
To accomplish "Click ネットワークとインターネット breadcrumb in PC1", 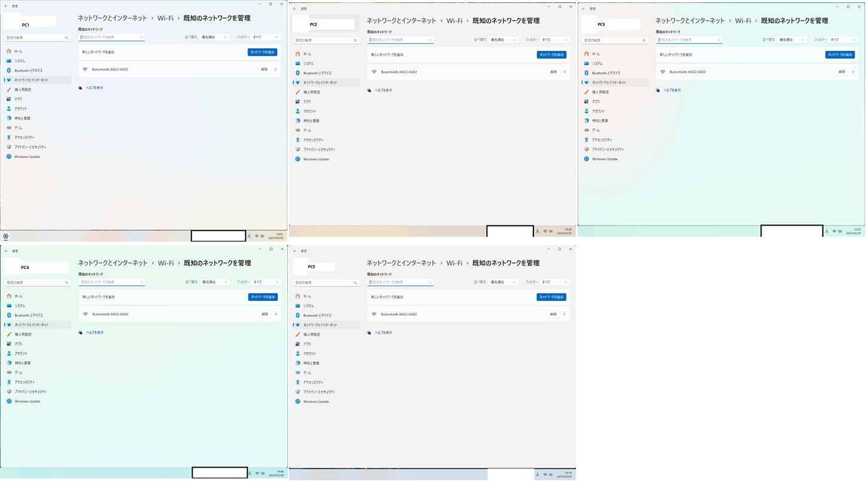I will coord(113,19).
